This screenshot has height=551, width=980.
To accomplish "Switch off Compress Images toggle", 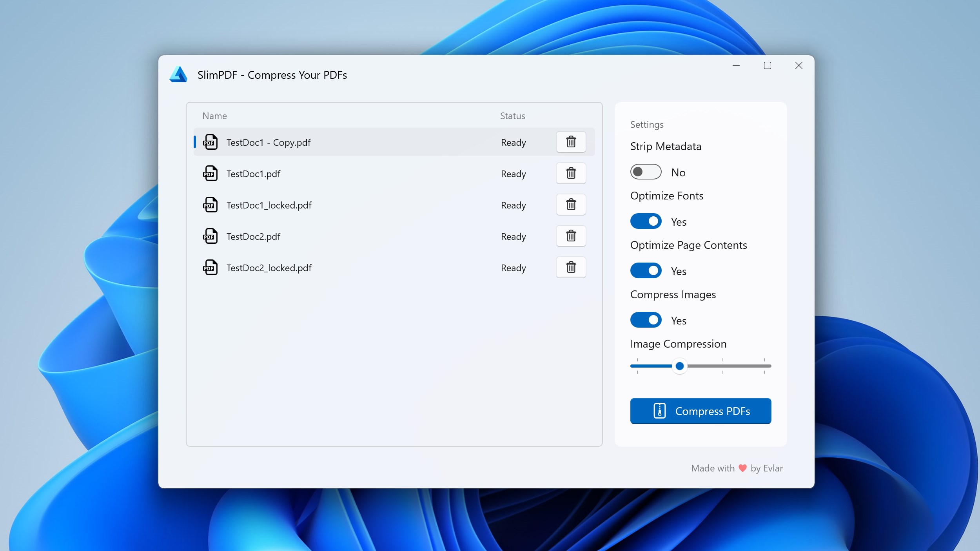I will click(x=646, y=320).
